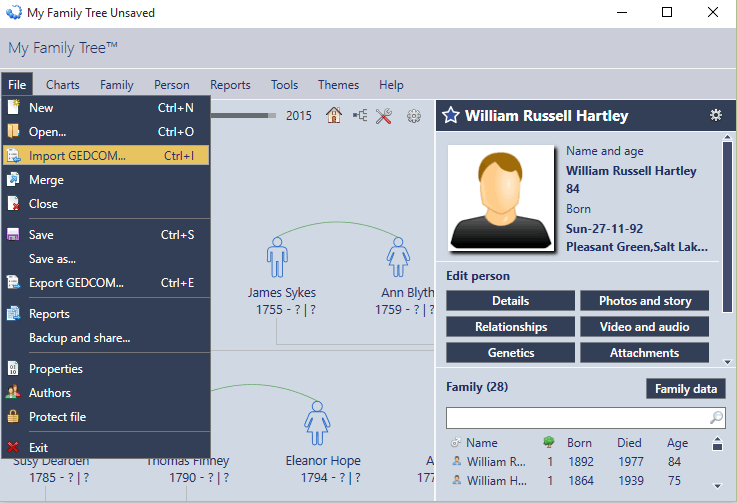Open the Relationships button

pyautogui.click(x=510, y=326)
